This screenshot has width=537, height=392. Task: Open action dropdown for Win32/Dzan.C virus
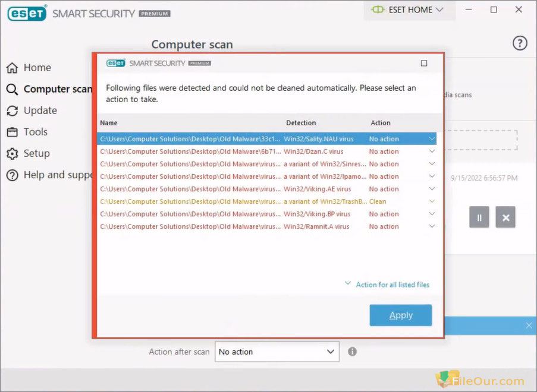(x=432, y=151)
